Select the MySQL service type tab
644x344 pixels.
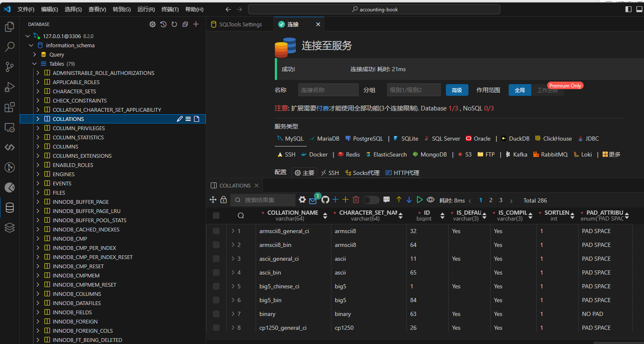coord(290,139)
